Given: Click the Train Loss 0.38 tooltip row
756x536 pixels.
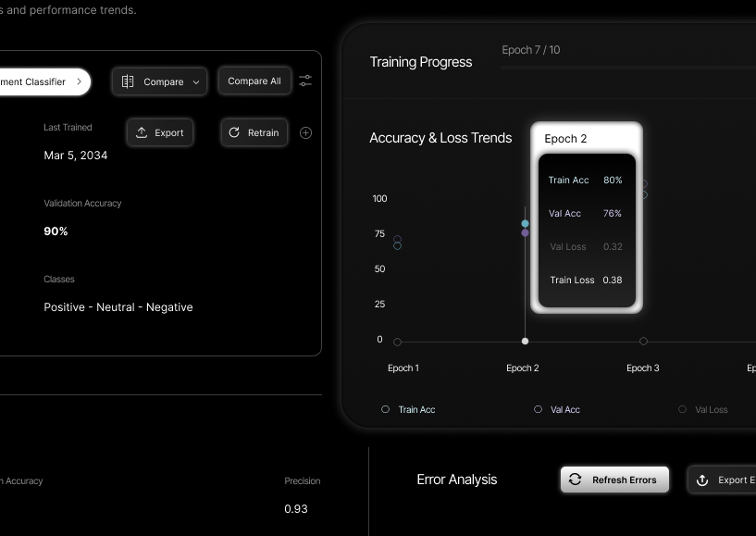Looking at the screenshot, I should click(x=587, y=280).
